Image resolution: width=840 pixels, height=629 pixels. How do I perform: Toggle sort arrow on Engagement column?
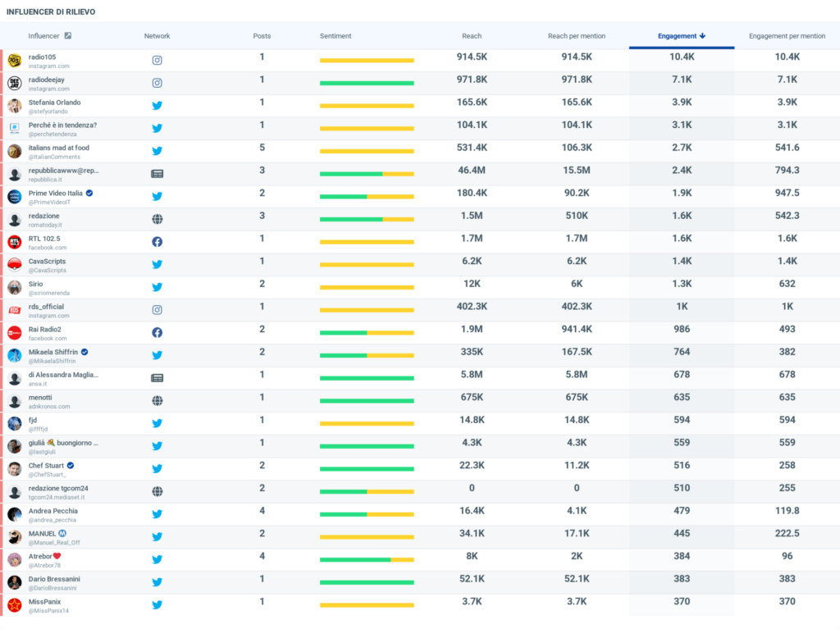[x=702, y=36]
